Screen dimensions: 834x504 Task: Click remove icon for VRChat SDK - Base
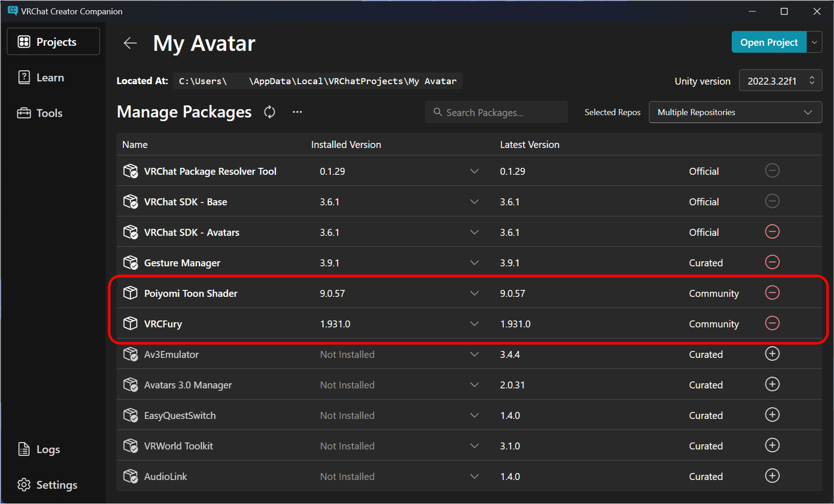click(x=772, y=201)
